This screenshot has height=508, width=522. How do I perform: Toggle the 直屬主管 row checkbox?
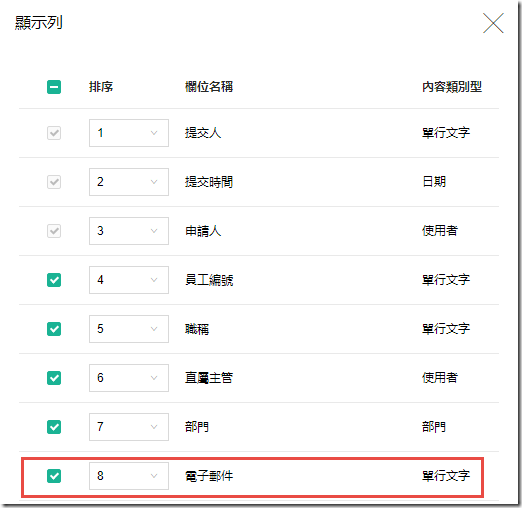click(x=54, y=378)
